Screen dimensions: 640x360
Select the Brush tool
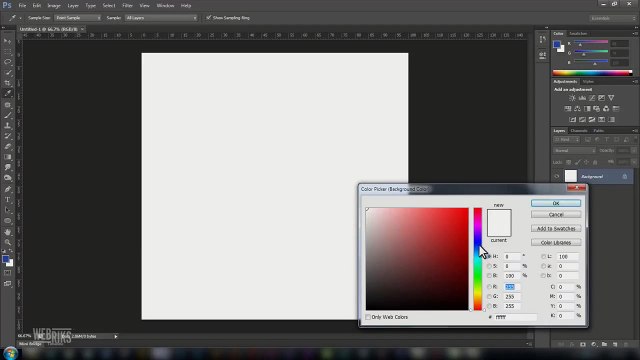7,115
